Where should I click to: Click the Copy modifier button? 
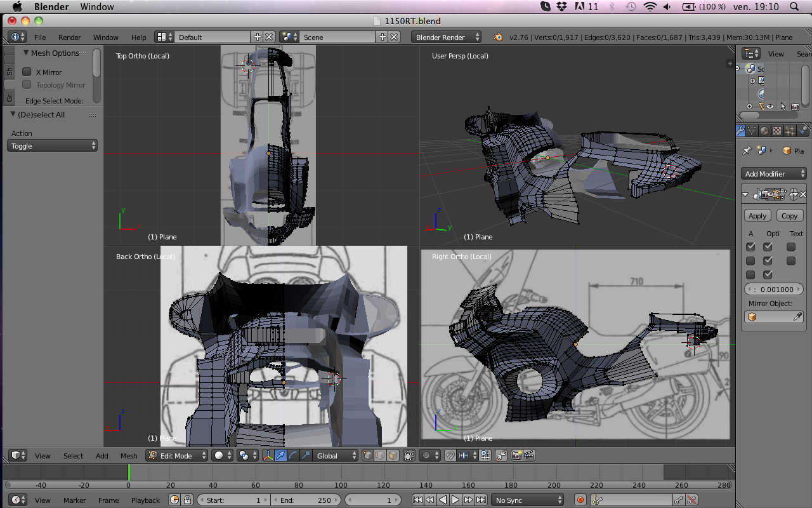(789, 216)
